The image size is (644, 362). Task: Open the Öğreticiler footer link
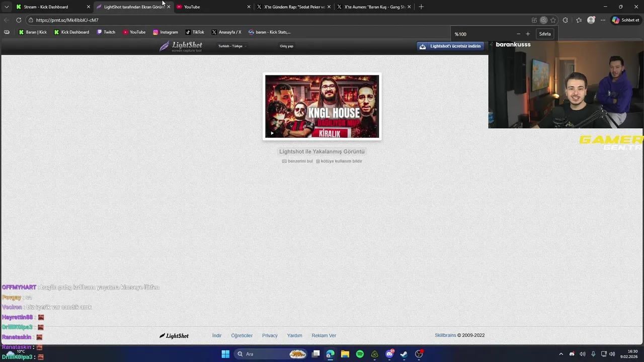pyautogui.click(x=242, y=335)
